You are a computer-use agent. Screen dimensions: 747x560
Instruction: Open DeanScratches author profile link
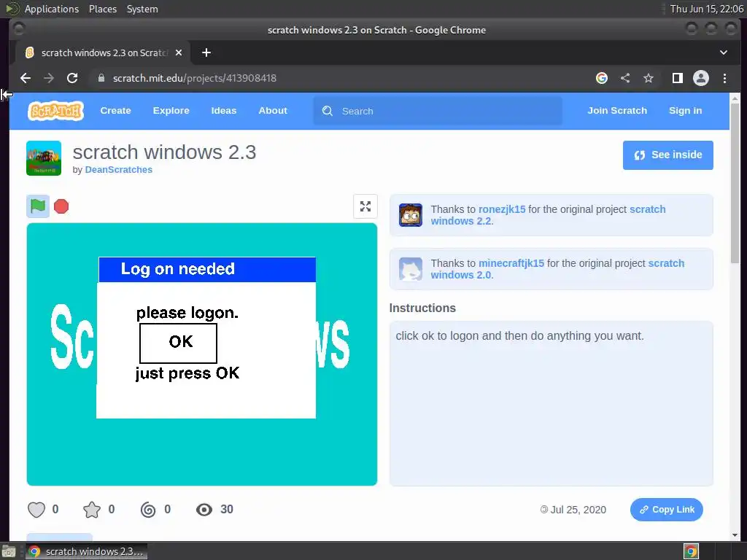(119, 169)
